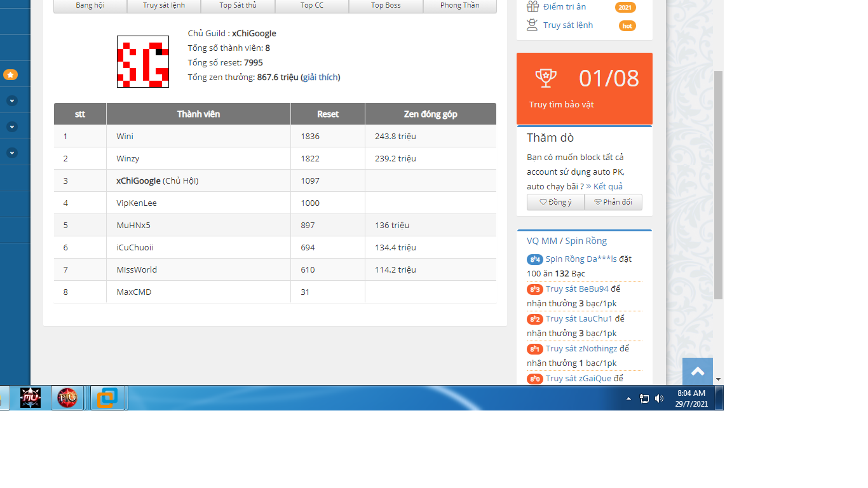868x488 pixels.
Task: Click the volume speaker icon in system tray
Action: [x=659, y=398]
